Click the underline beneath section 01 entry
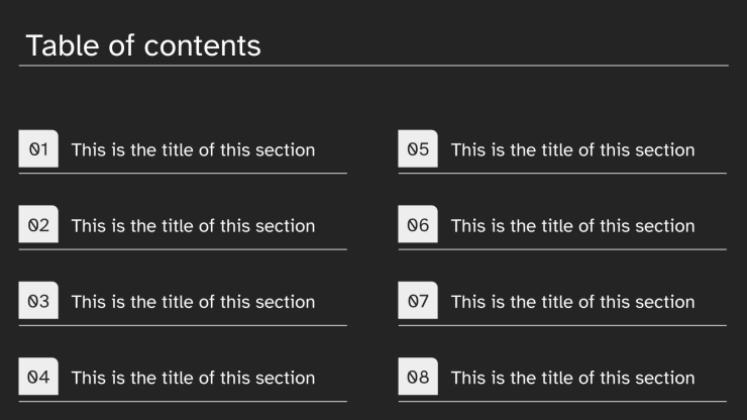747x420 pixels. (183, 173)
